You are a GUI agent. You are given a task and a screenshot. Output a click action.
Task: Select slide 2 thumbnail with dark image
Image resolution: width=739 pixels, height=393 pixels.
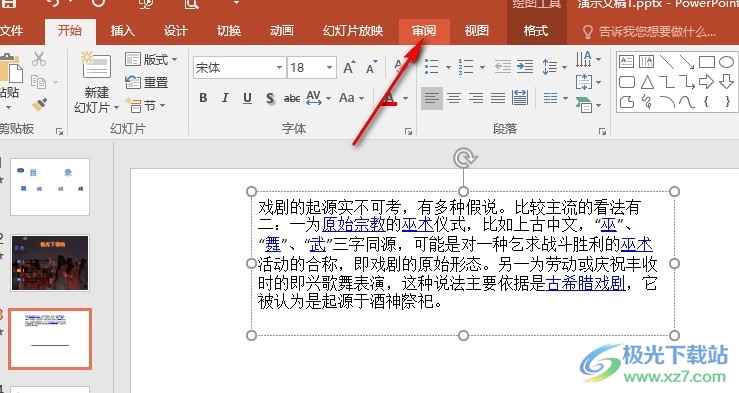coord(50,263)
